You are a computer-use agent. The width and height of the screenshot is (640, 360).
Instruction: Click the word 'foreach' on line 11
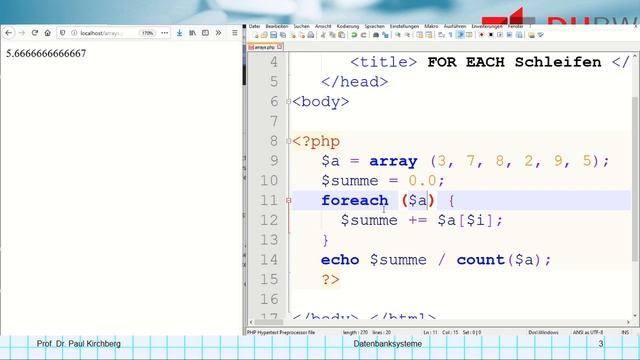[355, 200]
